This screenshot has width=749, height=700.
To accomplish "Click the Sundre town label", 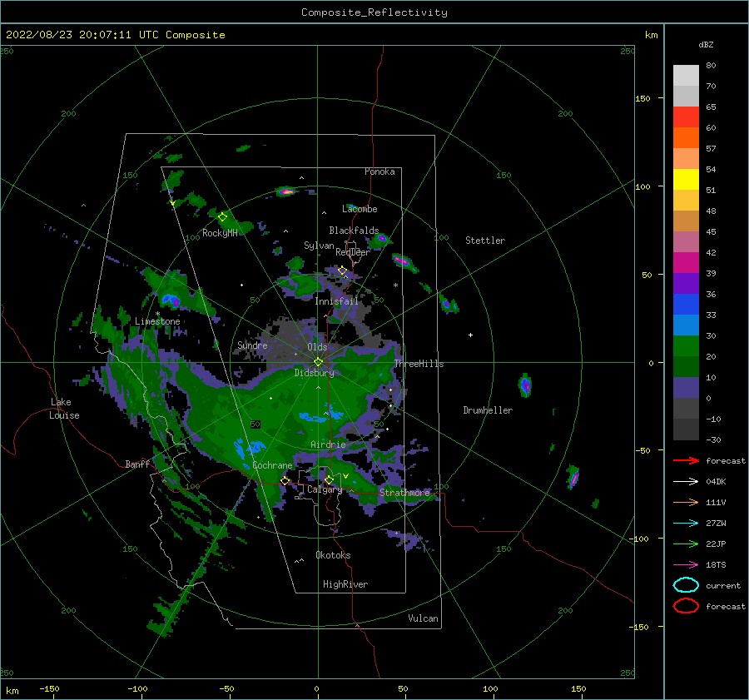I will coord(252,345).
